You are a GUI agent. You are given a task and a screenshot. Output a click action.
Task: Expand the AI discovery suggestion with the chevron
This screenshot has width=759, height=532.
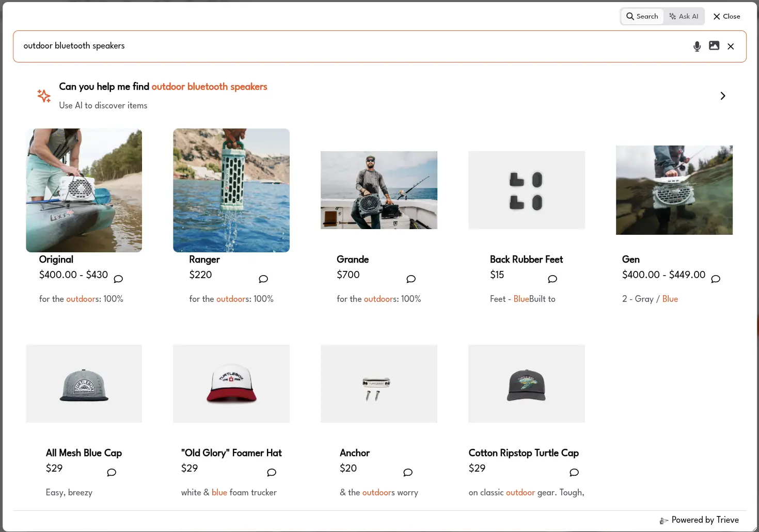tap(722, 95)
